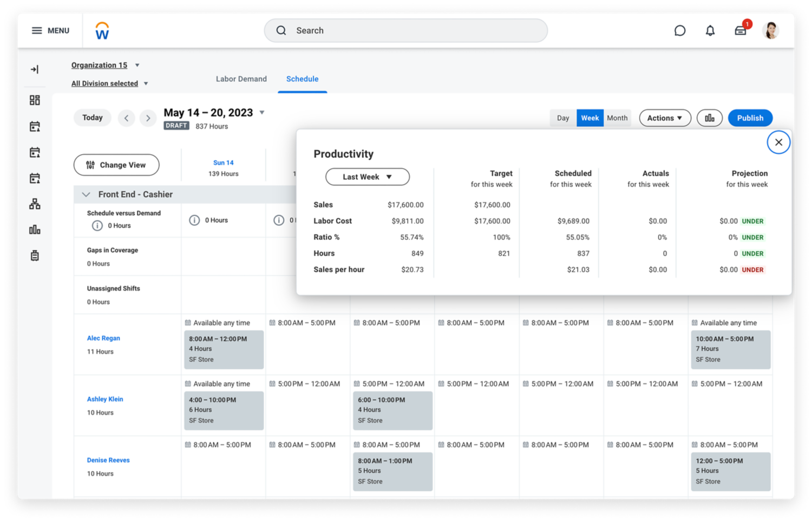The height and width of the screenshot is (521, 812).
Task: Click the Workday logo
Action: point(102,31)
